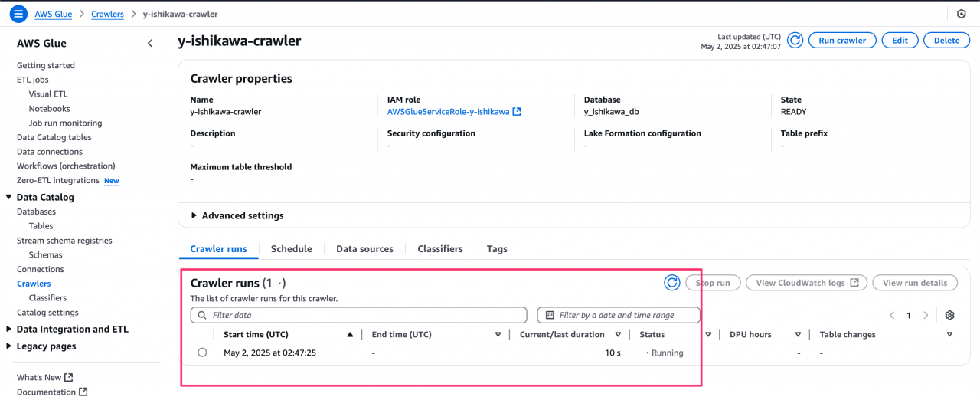Sort by DPU hours arrow
980x397 pixels.
798,335
